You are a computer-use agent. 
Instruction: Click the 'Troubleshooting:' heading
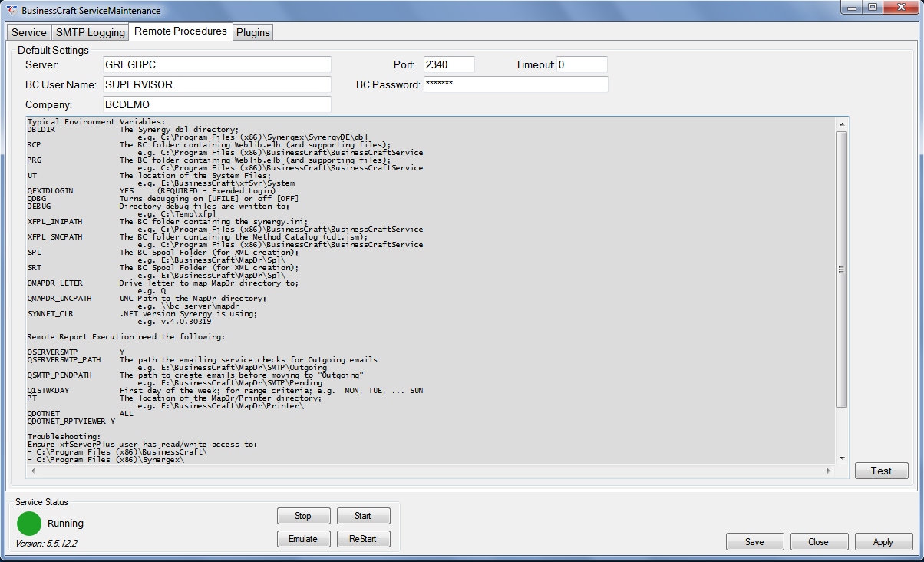64,437
